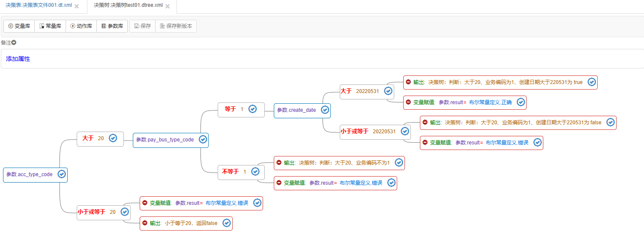This screenshot has height=234, width=644.
Task: Open the check-circle menu on 参数.create_date node
Action: (325, 110)
